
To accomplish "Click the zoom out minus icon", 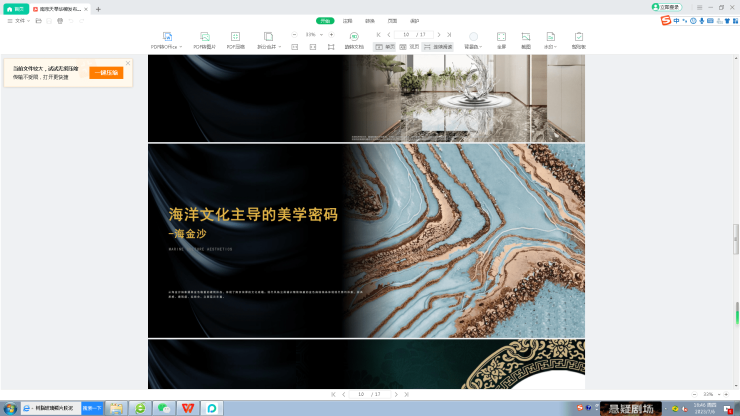I will point(294,34).
